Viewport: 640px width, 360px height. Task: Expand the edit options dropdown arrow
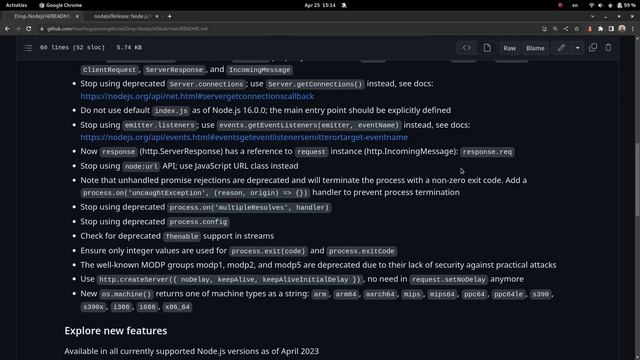577,48
